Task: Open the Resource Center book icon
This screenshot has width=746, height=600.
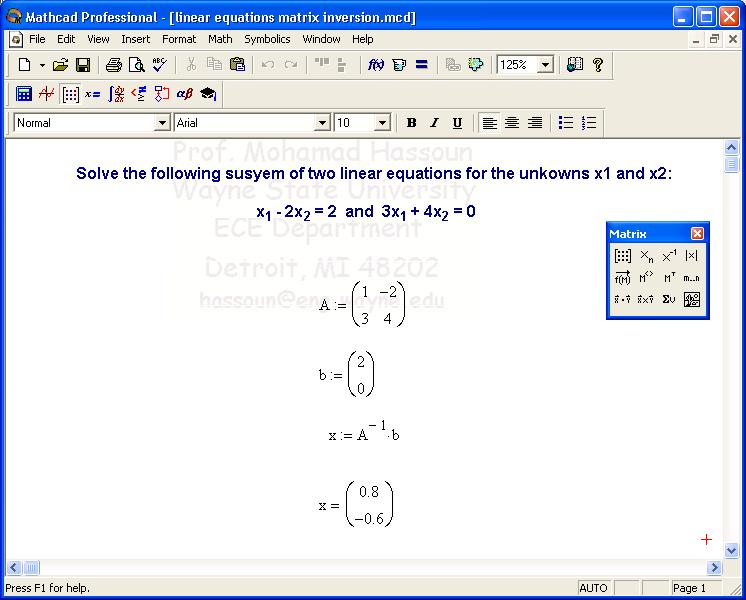Action: (x=575, y=64)
